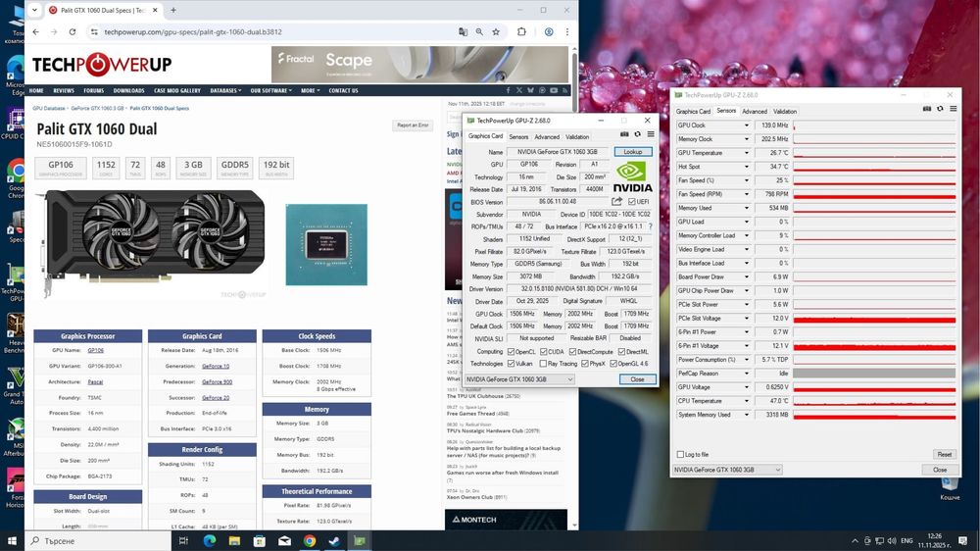Viewport: 980px width, 551px height.
Task: Refresh GPU-Z Graphics Card window
Action: point(638,134)
